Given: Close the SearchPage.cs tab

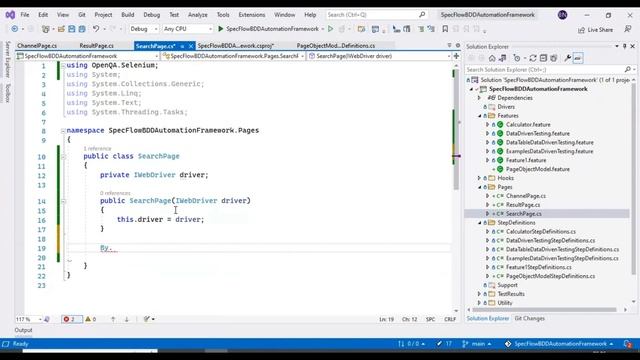Looking at the screenshot, I should pyautogui.click(x=191, y=46).
